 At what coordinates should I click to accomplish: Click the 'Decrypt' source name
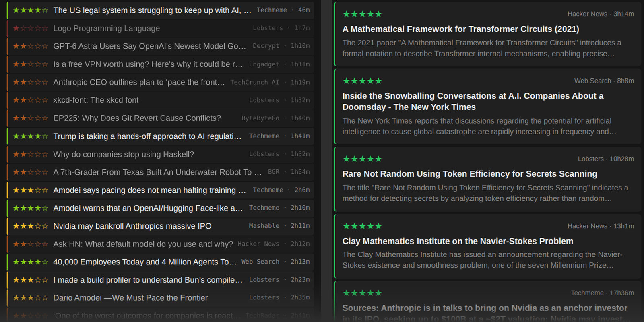266,46
